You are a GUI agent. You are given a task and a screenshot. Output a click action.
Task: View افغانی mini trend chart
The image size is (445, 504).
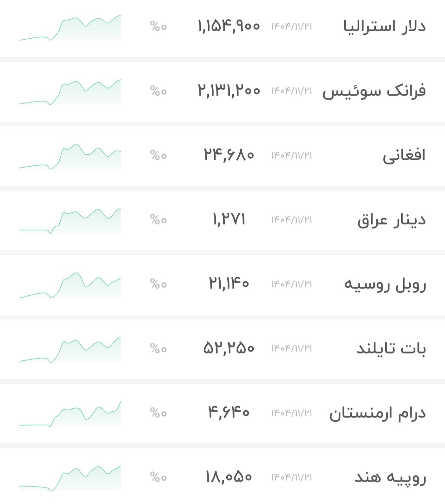(70, 157)
